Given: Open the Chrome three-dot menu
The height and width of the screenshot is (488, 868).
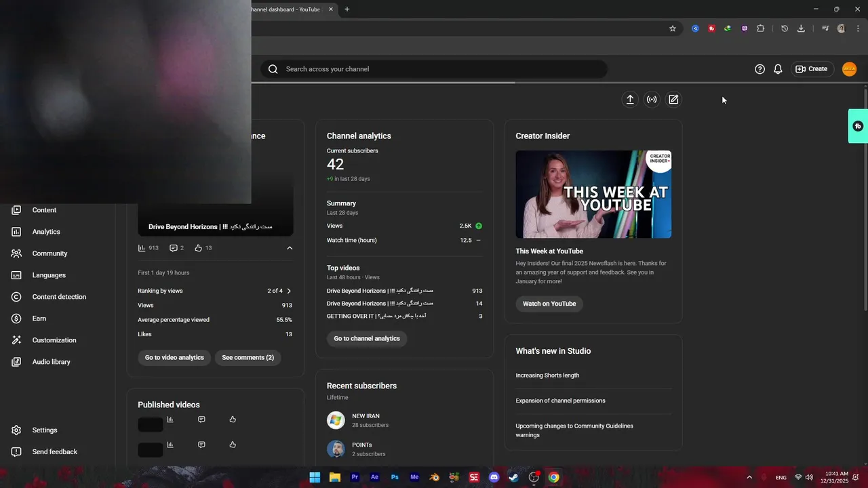Looking at the screenshot, I should 858,28.
